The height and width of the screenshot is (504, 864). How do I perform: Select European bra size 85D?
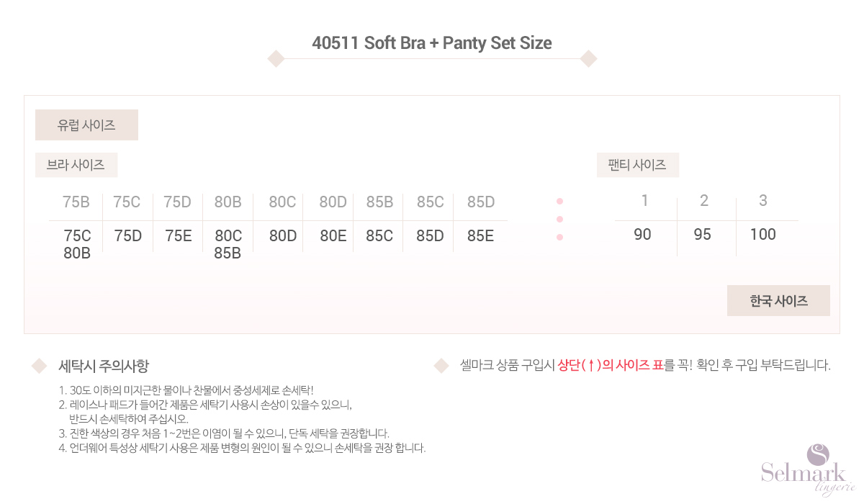click(481, 202)
